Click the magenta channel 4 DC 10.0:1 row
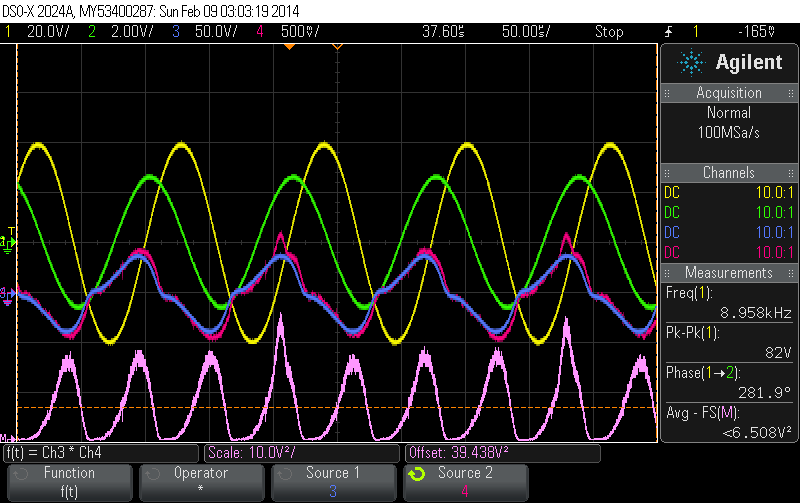 (729, 252)
